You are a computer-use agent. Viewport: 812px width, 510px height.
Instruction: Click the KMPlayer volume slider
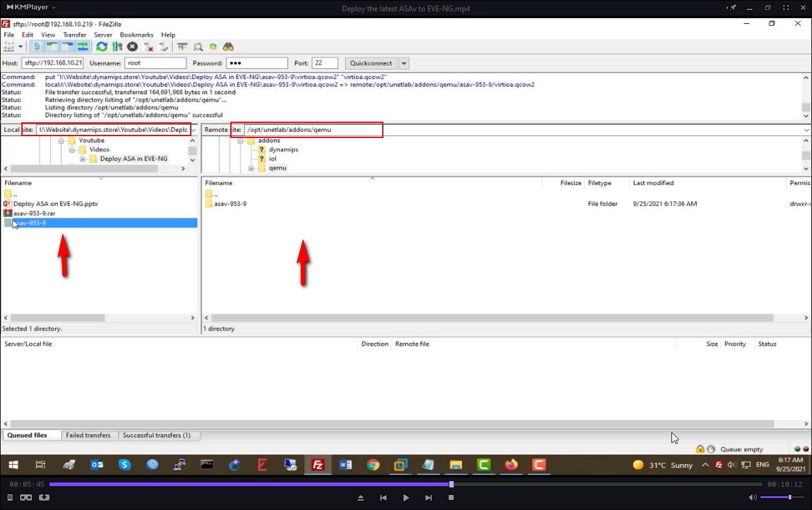click(x=781, y=497)
